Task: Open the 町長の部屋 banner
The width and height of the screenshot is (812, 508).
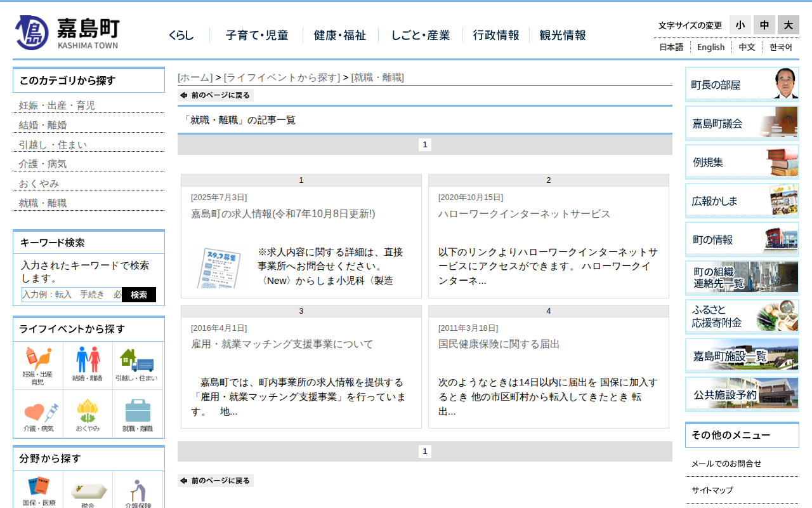Action: [x=742, y=84]
